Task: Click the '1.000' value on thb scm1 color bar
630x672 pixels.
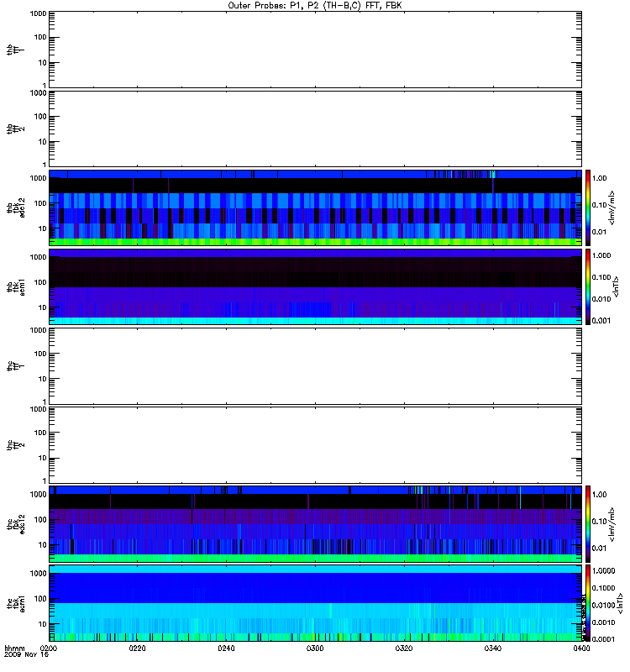Action: pyautogui.click(x=601, y=255)
